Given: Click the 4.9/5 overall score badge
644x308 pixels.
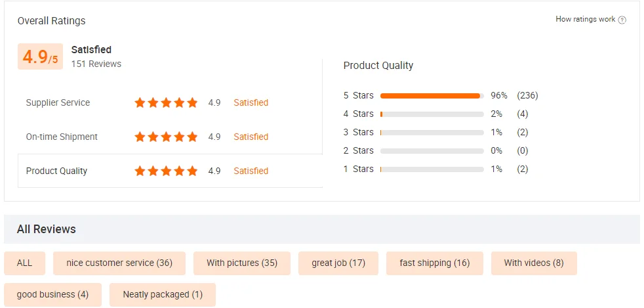Looking at the screenshot, I should 41,57.
